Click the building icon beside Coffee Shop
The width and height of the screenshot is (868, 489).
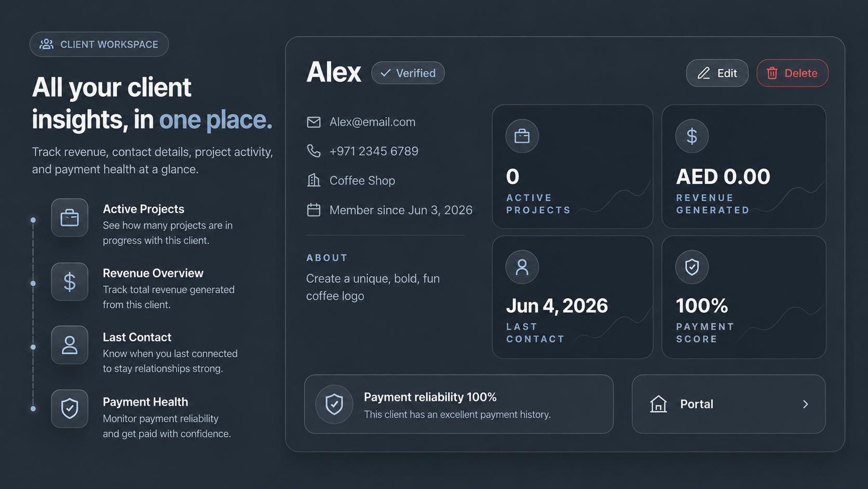[x=314, y=180]
